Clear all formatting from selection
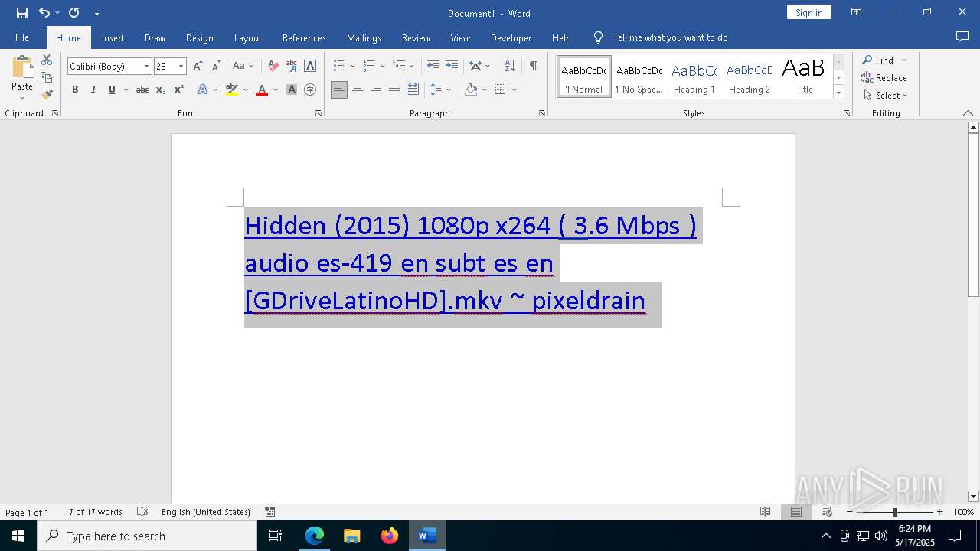980x551 pixels. point(273,67)
